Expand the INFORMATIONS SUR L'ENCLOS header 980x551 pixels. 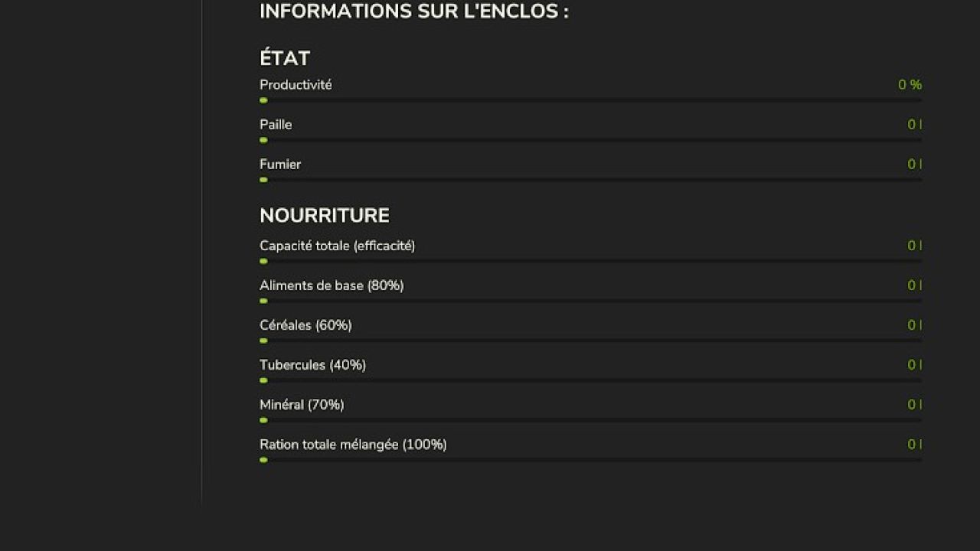tap(414, 11)
